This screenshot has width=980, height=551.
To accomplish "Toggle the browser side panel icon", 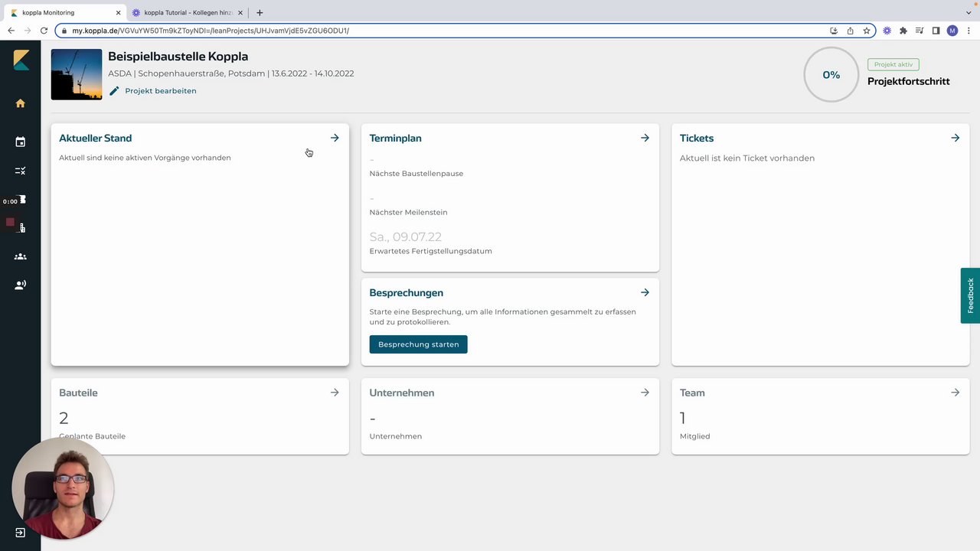I will tap(936, 31).
